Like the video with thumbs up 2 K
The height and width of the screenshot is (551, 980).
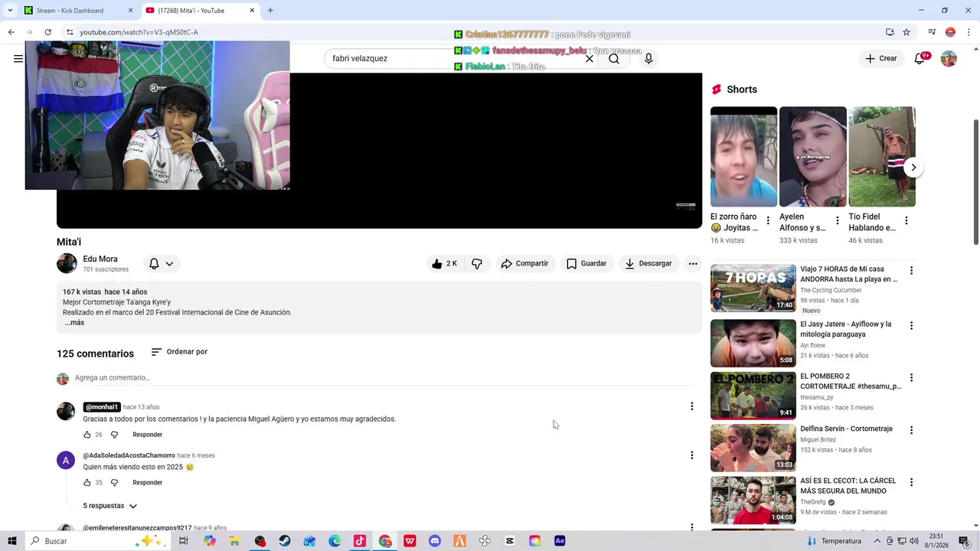[444, 263]
